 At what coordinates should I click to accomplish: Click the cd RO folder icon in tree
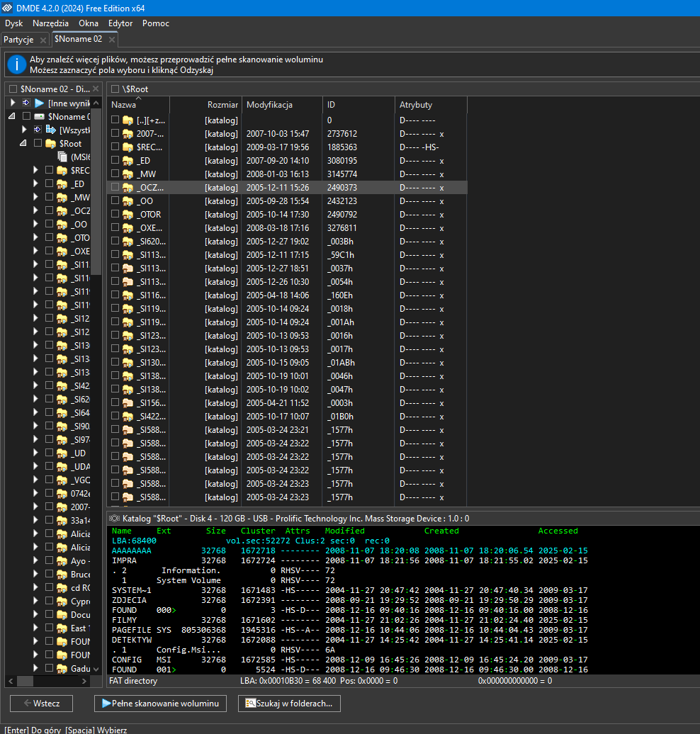62,588
